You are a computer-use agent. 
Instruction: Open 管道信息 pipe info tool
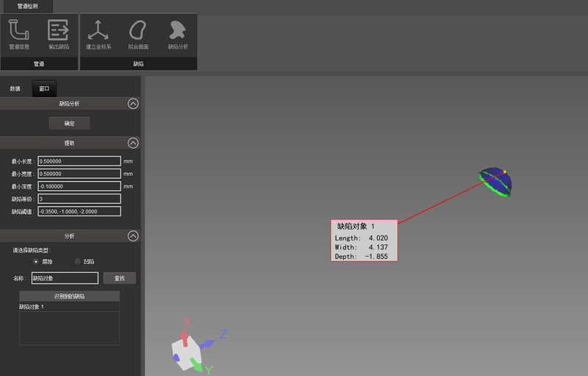(x=19, y=35)
